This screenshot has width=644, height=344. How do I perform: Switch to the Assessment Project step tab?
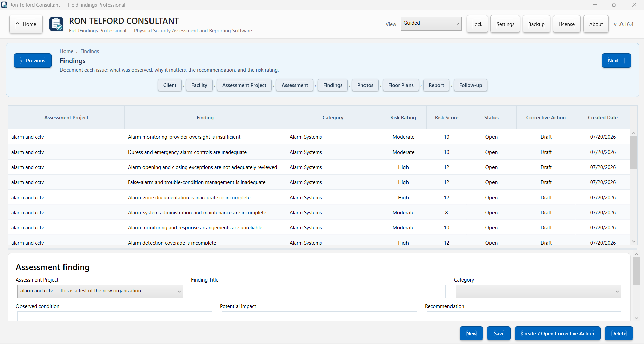pos(244,85)
